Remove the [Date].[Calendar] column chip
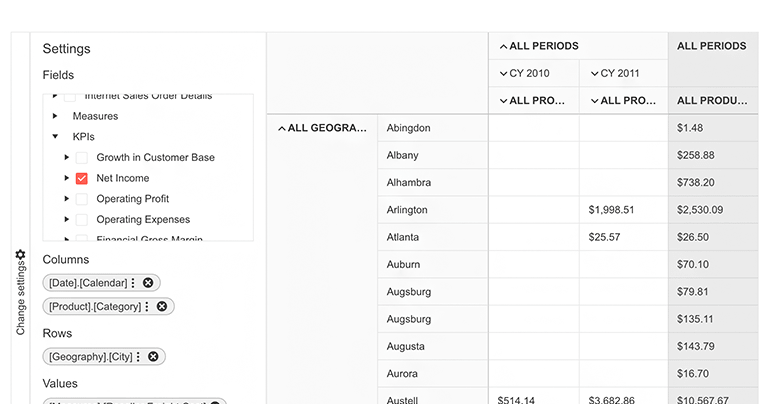The image size is (770, 404). (148, 283)
